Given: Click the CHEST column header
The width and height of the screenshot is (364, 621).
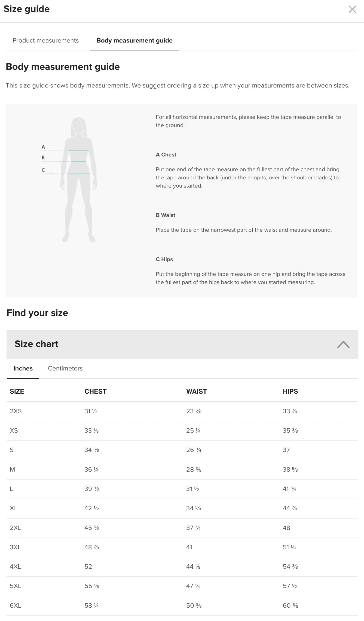Looking at the screenshot, I should click(x=95, y=391).
